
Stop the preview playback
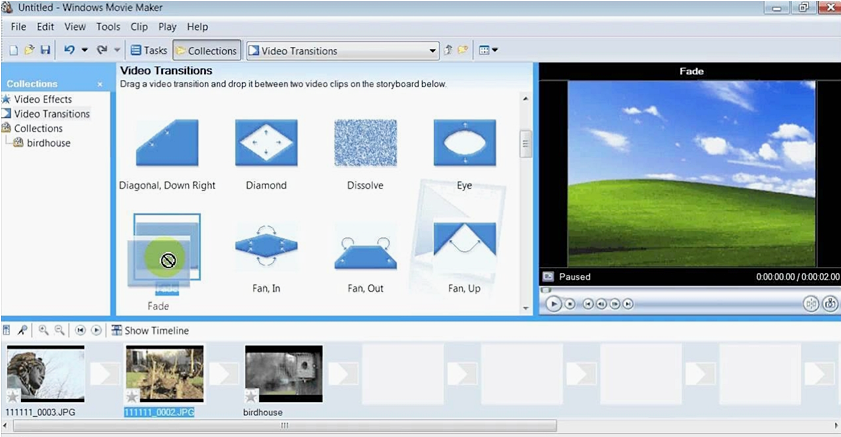tap(570, 304)
